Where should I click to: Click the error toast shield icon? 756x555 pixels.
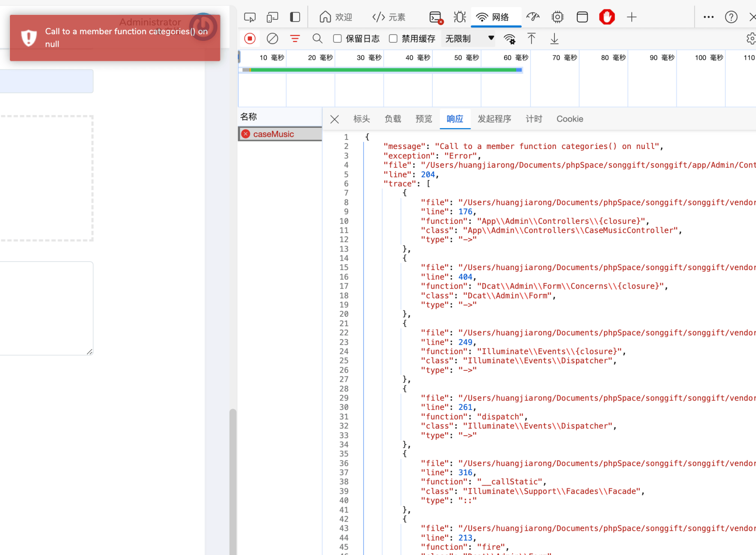click(x=29, y=38)
